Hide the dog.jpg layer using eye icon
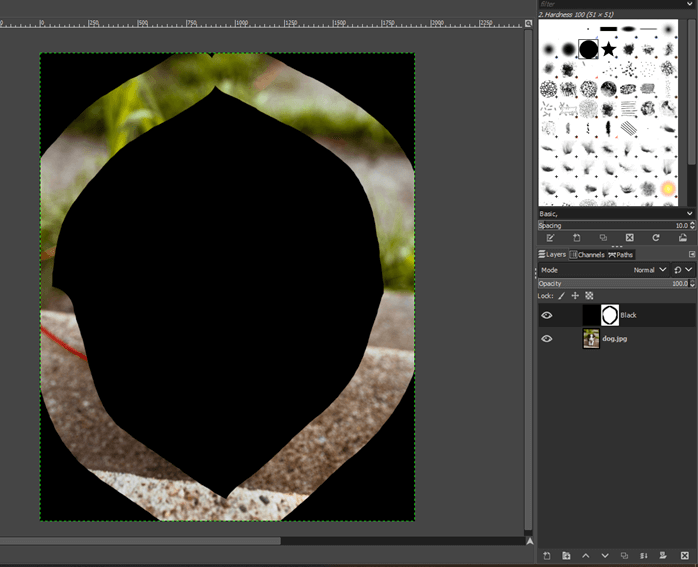The height and width of the screenshot is (567, 698). click(547, 339)
